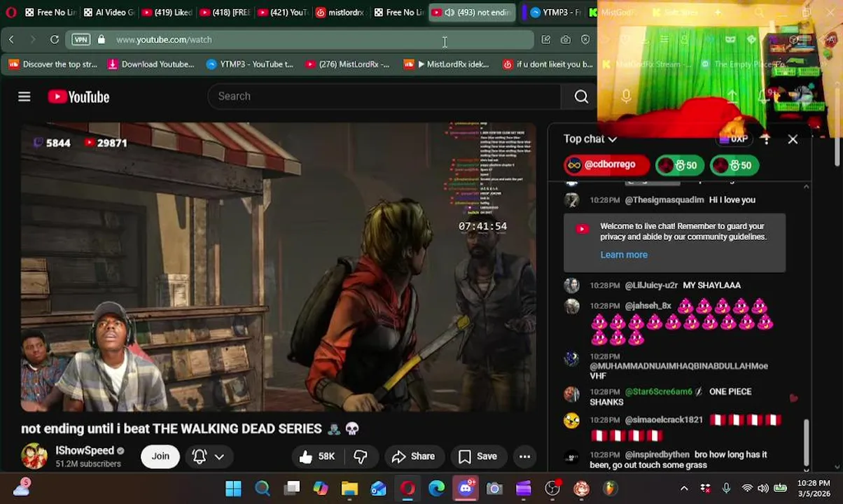Click @LilJuicy-u2r username in chat

pos(651,286)
